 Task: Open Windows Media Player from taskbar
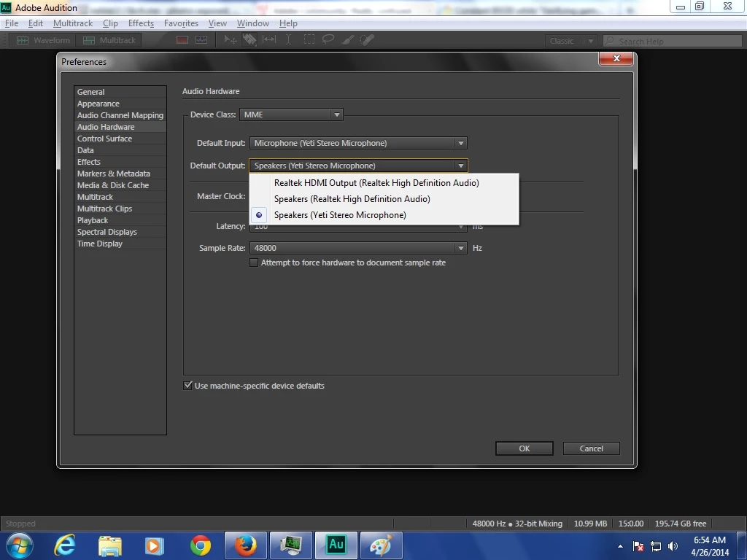(155, 545)
